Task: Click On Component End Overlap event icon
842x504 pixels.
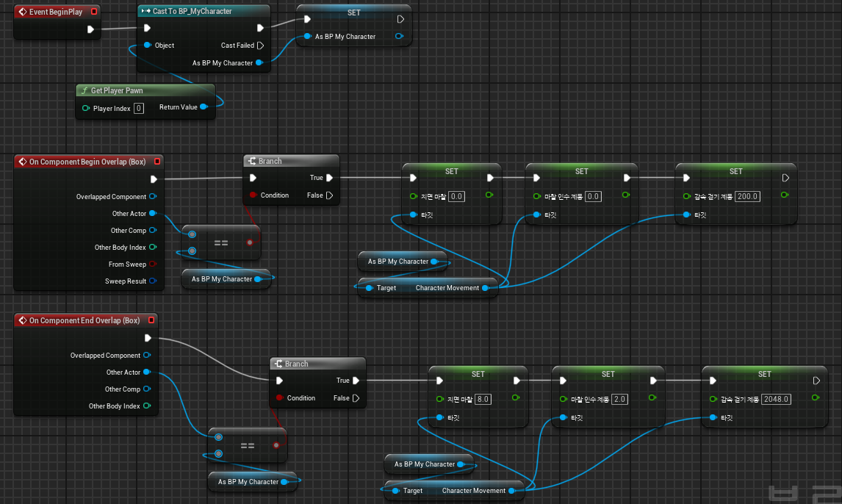Action: pos(23,320)
